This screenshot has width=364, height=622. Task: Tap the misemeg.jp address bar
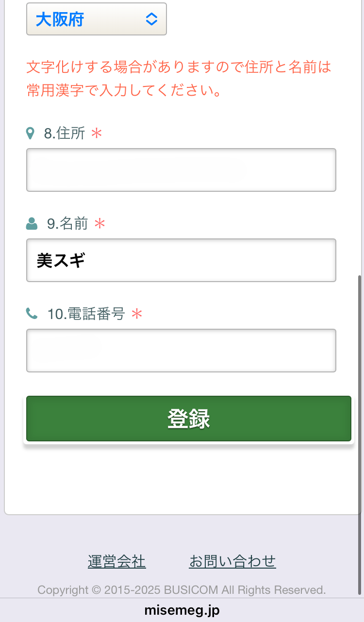click(182, 610)
